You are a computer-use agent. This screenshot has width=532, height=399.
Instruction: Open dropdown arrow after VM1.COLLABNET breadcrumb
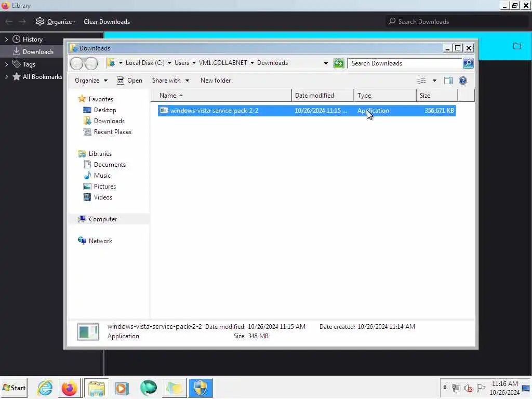[x=252, y=63]
